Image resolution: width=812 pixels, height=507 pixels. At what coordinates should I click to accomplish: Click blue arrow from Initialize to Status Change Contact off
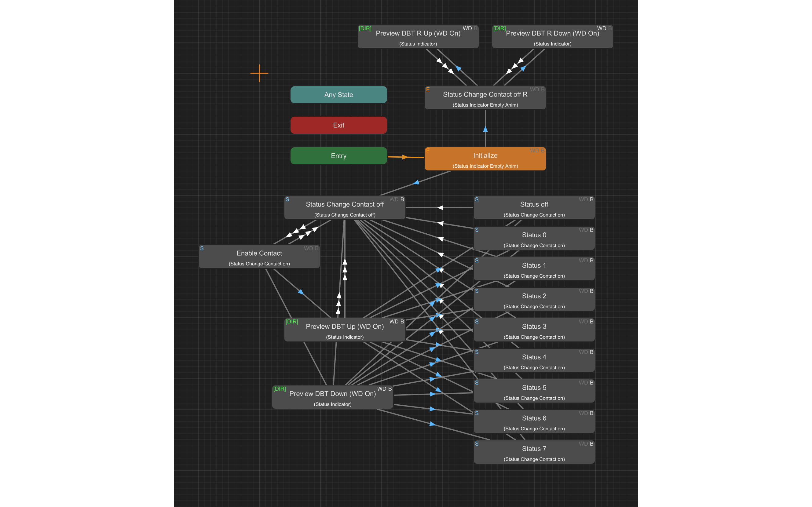[416, 182]
